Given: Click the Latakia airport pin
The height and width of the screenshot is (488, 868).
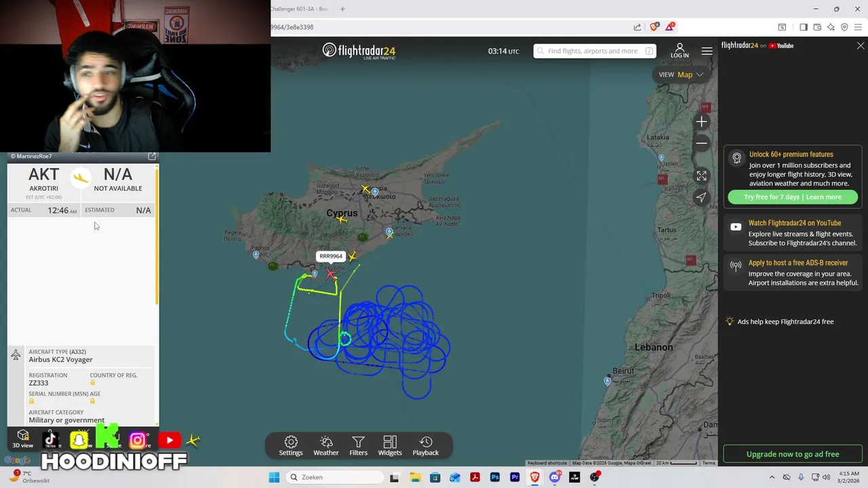Looking at the screenshot, I should [661, 158].
